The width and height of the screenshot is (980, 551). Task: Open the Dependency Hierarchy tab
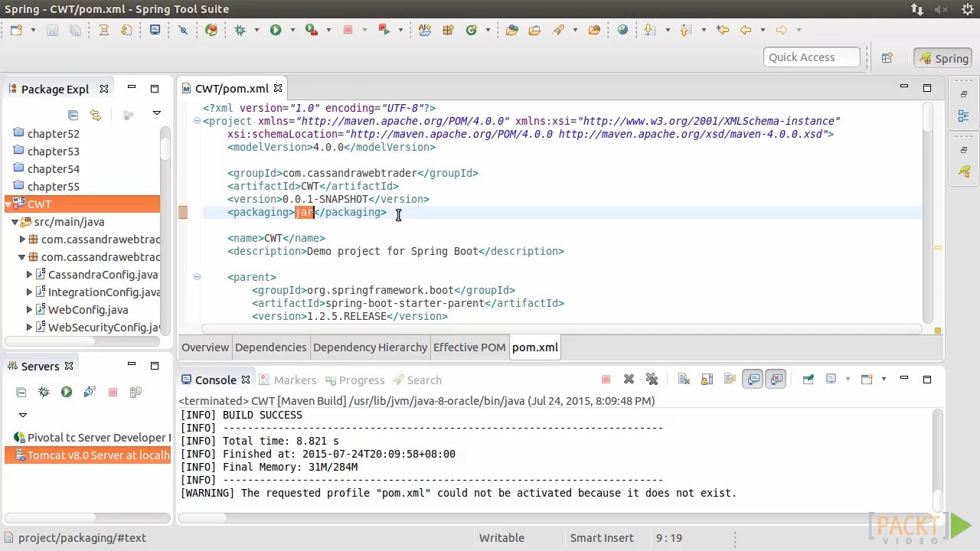point(370,347)
